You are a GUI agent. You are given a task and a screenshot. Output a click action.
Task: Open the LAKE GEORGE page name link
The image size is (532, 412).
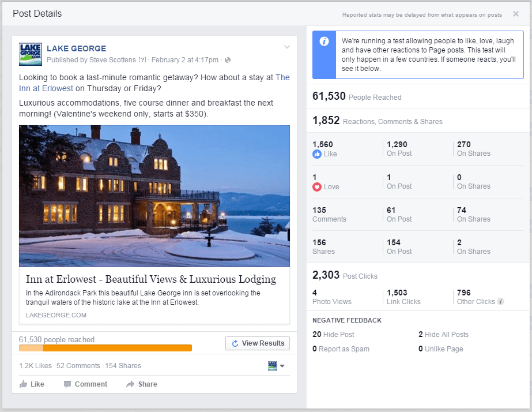coord(76,48)
